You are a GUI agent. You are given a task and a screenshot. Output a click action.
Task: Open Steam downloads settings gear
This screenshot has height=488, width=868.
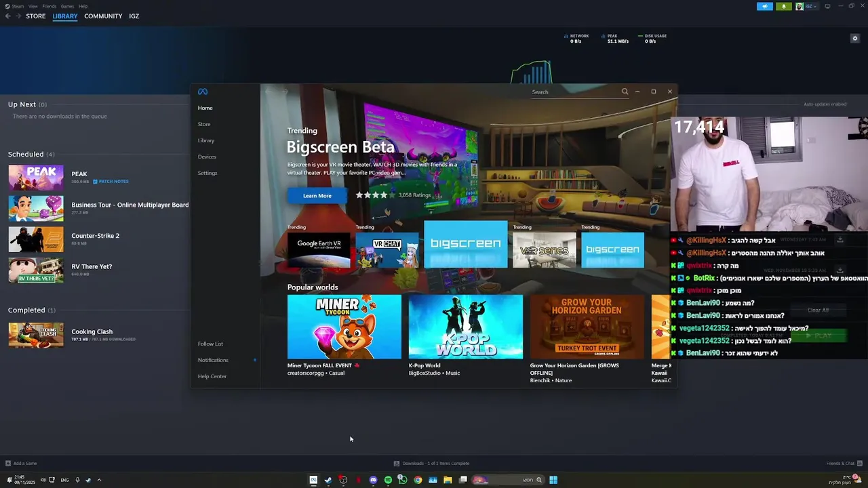(855, 39)
